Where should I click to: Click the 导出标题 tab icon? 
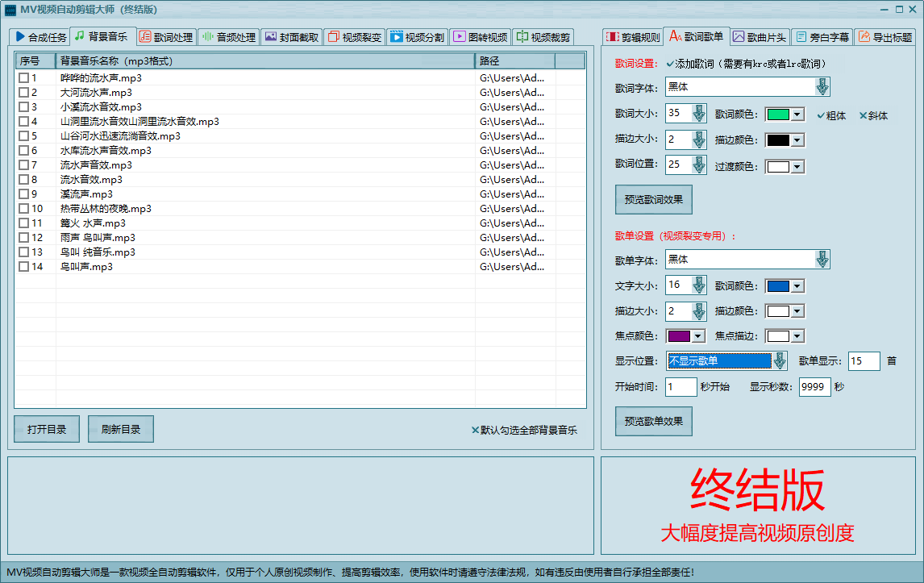point(864,37)
